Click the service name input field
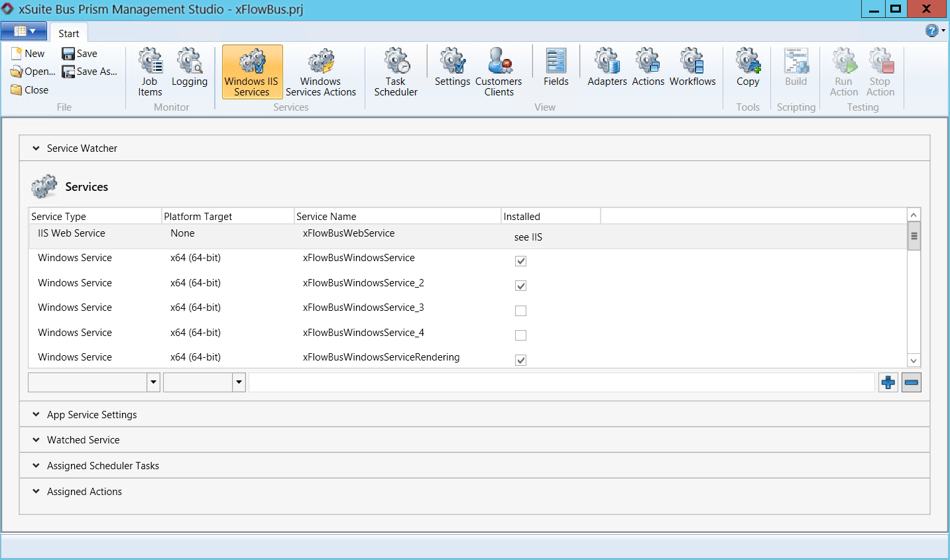Viewport: 950px width, 560px height. (561, 382)
